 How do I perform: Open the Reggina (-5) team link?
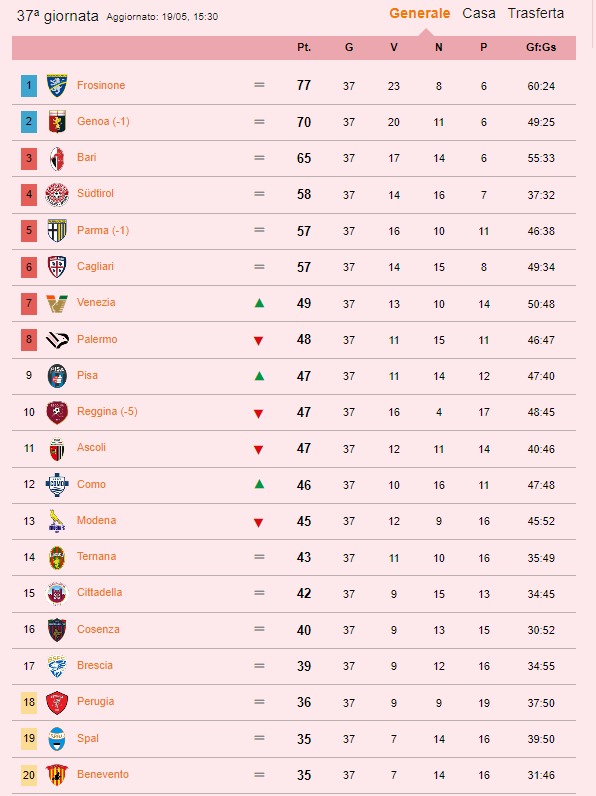coord(107,411)
